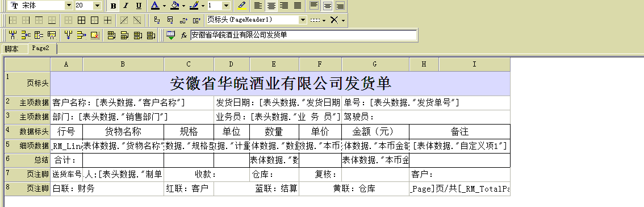
Task: Select the 备注 header cell
Action: 459,132
